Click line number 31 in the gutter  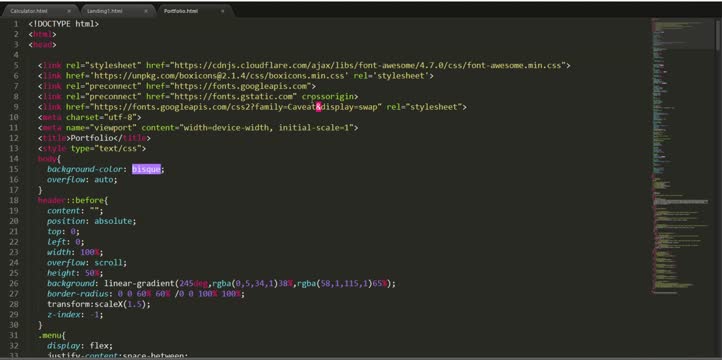tap(14, 336)
